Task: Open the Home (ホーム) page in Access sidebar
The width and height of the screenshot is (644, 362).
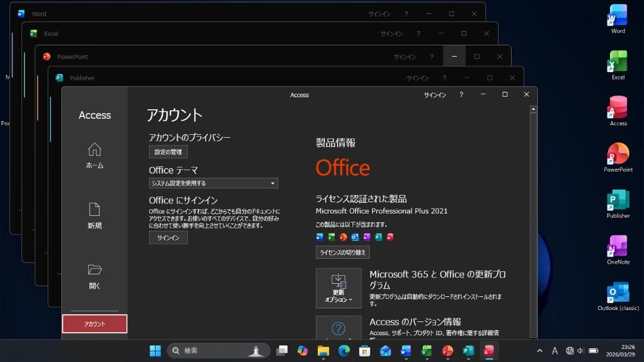Action: 94,156
